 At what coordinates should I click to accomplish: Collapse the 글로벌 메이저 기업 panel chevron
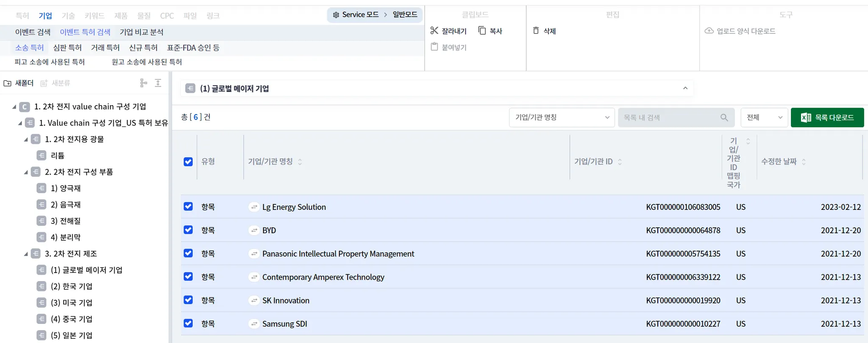(x=685, y=88)
